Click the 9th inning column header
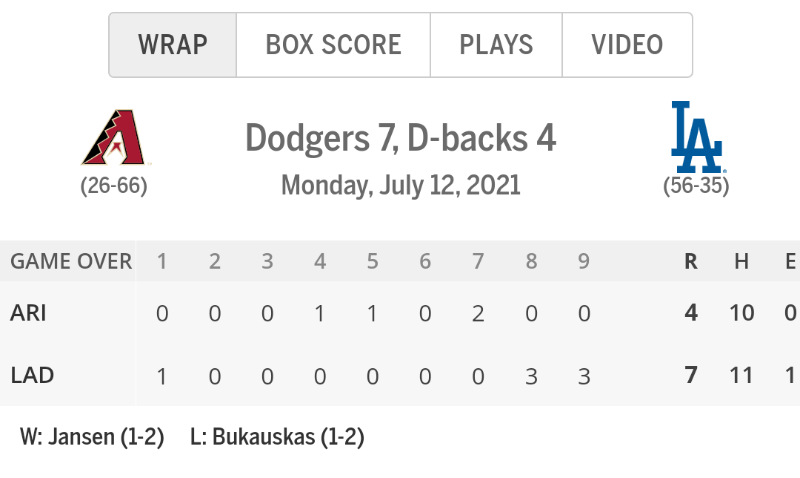Screen dimensions: 800x478 [584, 261]
